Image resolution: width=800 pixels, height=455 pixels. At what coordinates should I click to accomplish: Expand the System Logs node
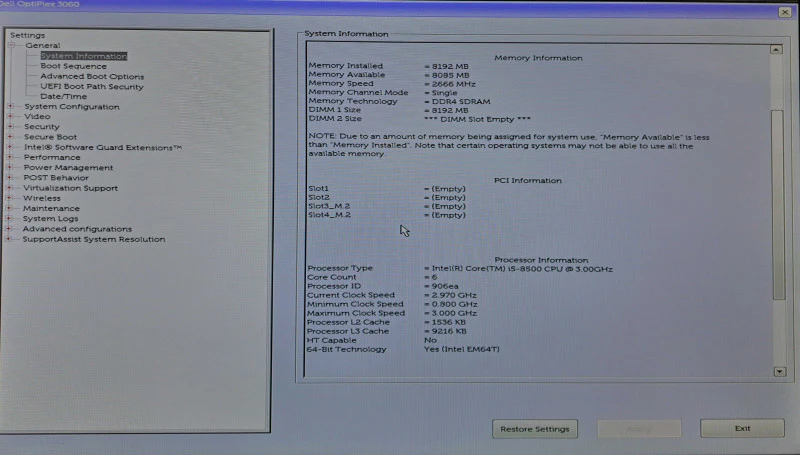pyautogui.click(x=9, y=218)
